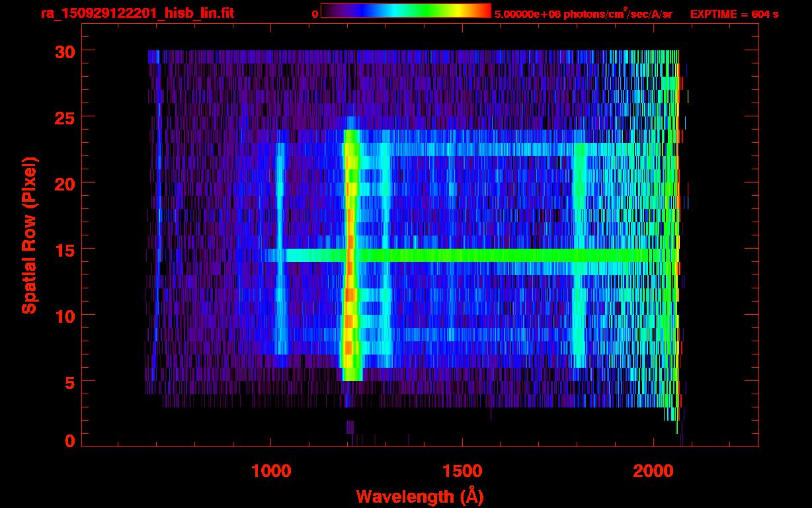Select the 1500 wavelength tick label
This screenshot has height=508, width=812.
[x=462, y=471]
